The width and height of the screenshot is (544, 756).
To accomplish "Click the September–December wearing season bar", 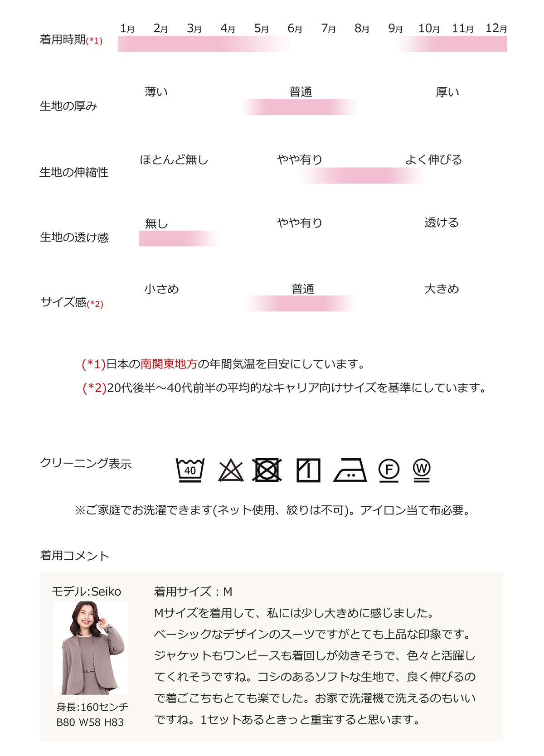I will pyautogui.click(x=452, y=44).
